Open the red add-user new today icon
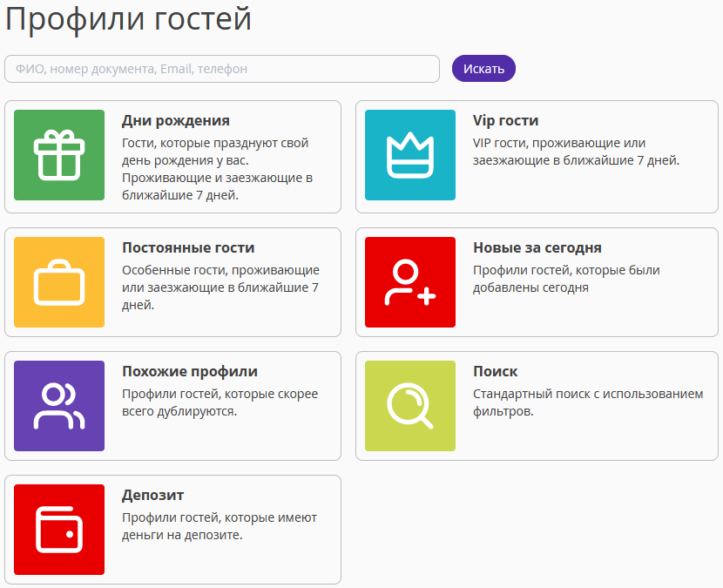Image resolution: width=723 pixels, height=588 pixels. coord(410,282)
